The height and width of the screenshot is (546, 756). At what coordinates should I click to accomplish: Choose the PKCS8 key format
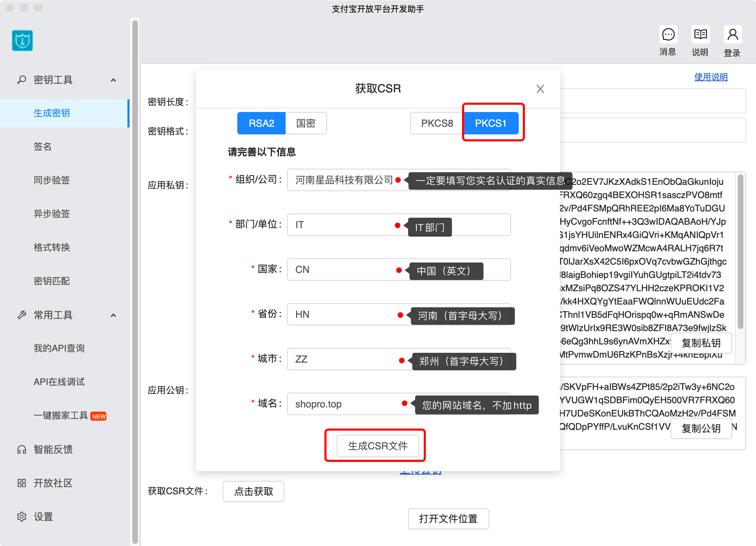pos(437,123)
